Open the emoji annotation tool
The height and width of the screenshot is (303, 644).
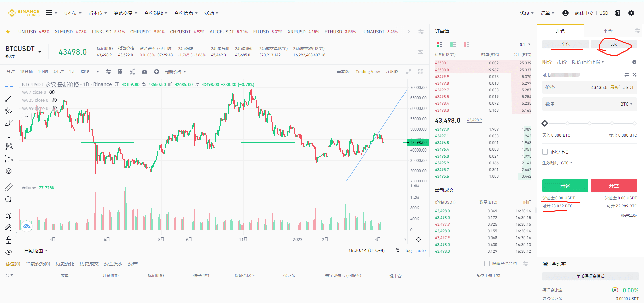[9, 171]
